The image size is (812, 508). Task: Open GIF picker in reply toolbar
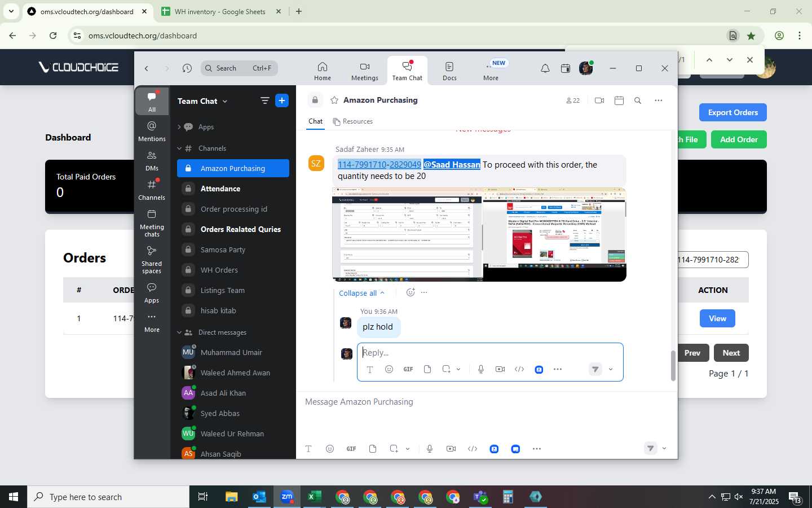click(408, 369)
